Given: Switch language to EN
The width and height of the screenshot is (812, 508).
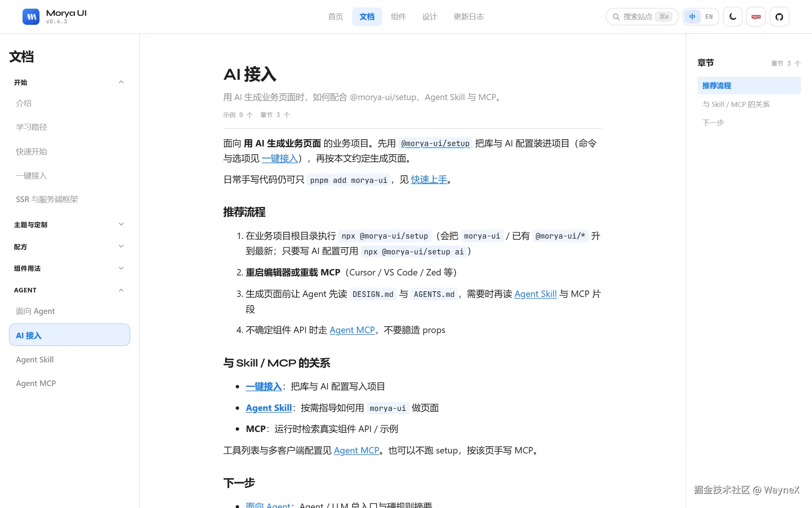Looking at the screenshot, I should [709, 17].
